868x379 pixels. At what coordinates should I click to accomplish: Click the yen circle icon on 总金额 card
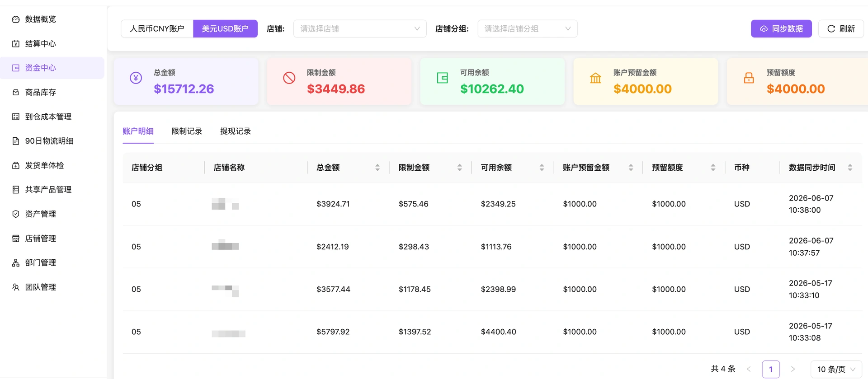pyautogui.click(x=136, y=78)
